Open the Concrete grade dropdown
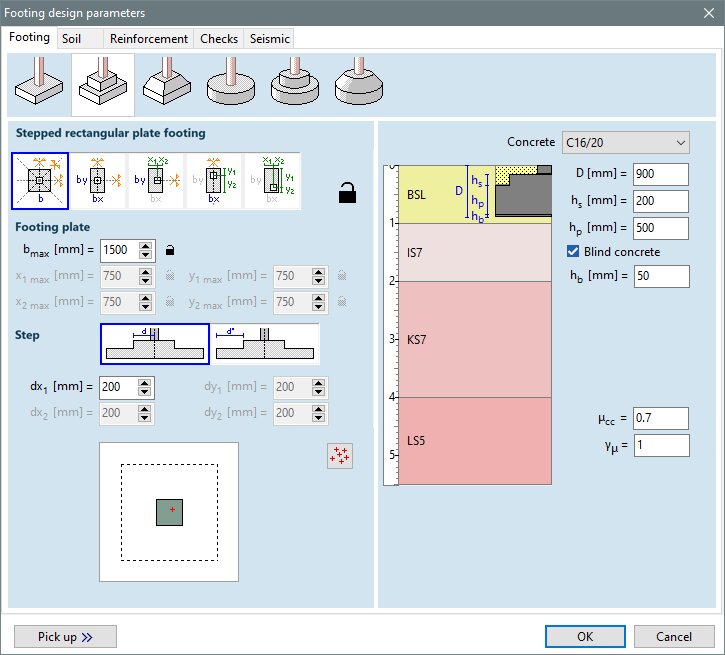Screen dimensions: 725x655 [x=626, y=142]
